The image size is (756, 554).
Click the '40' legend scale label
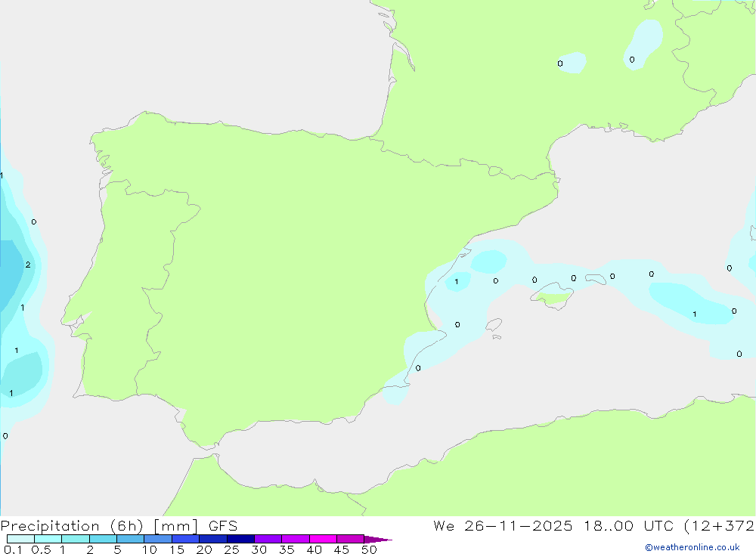click(x=314, y=549)
